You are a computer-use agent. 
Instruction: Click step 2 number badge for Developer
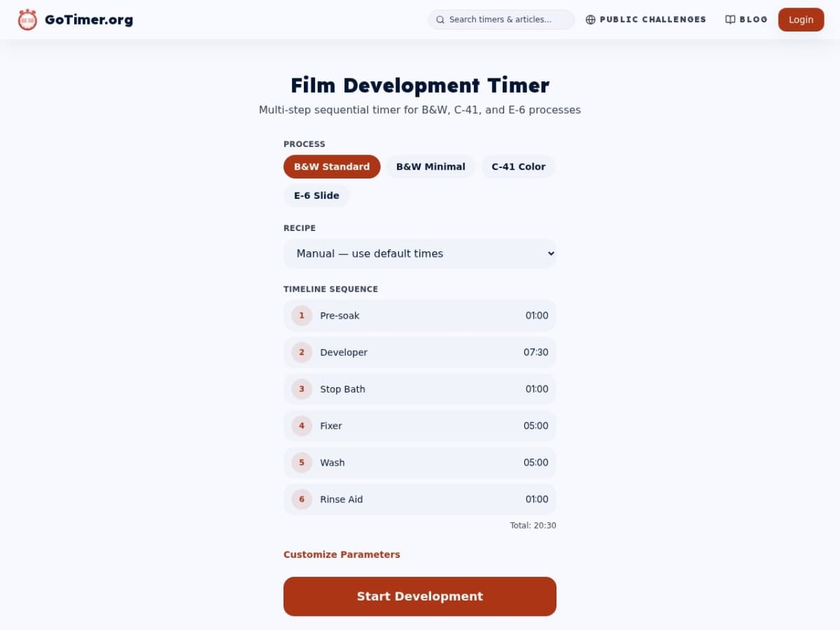[x=302, y=352]
